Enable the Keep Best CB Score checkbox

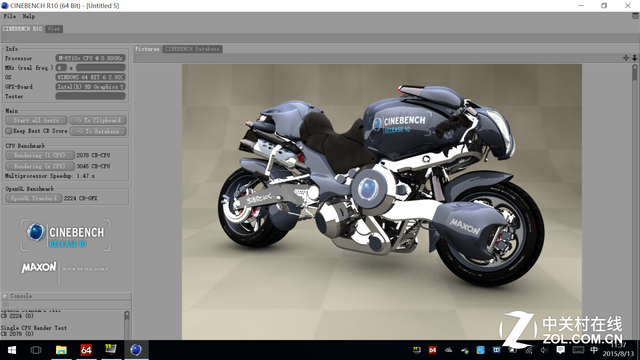tap(9, 131)
